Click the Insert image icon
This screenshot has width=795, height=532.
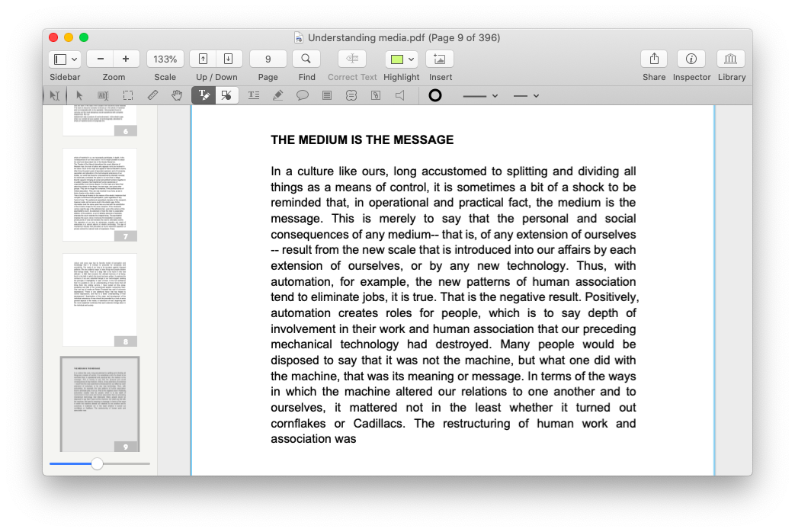(440, 59)
